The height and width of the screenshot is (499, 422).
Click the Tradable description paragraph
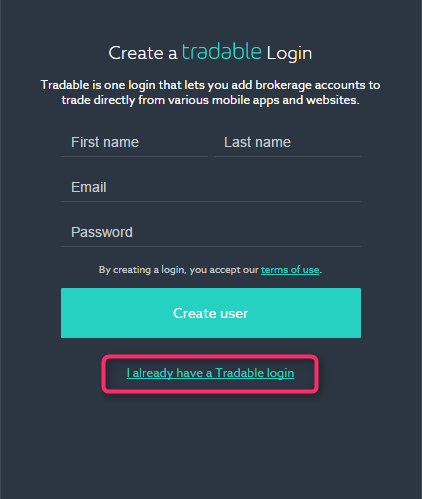click(x=210, y=92)
